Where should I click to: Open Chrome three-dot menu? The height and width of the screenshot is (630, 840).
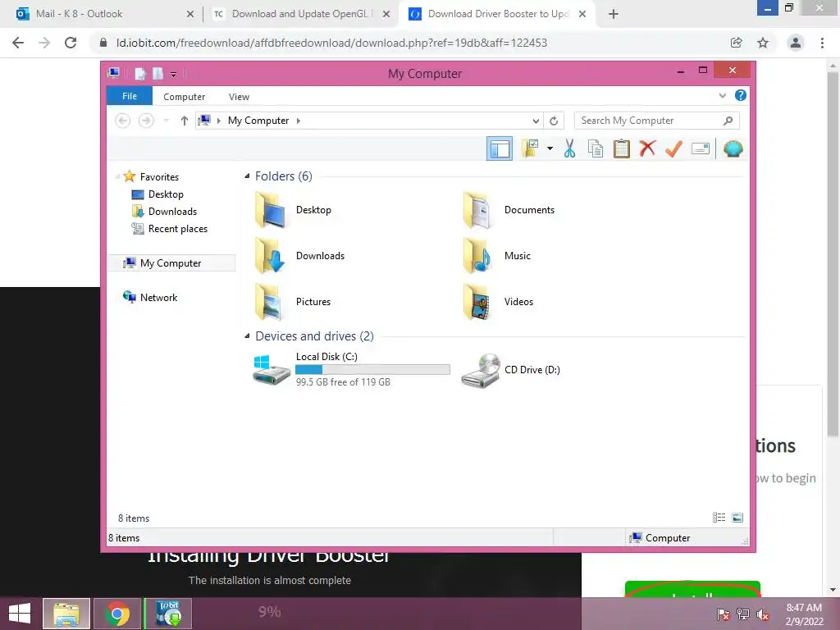(x=822, y=43)
